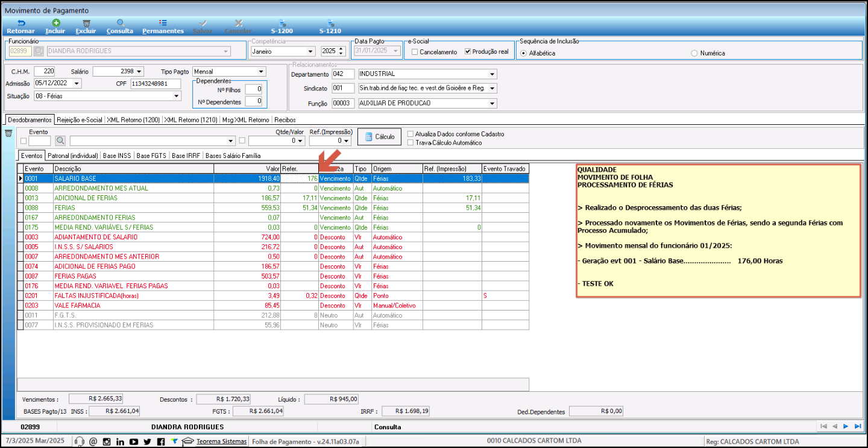Open the Competência month dropdown showing Janeiro
This screenshot has height=448, width=868.
310,51
